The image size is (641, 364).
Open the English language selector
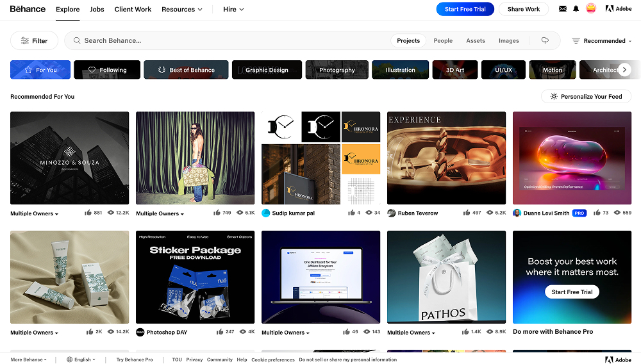[81, 360]
